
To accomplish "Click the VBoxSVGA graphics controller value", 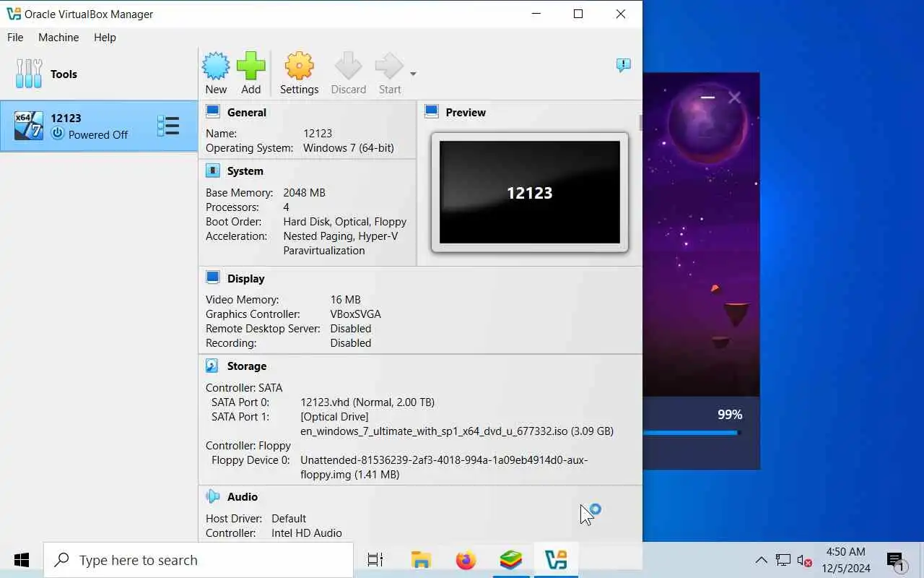I will pyautogui.click(x=355, y=314).
